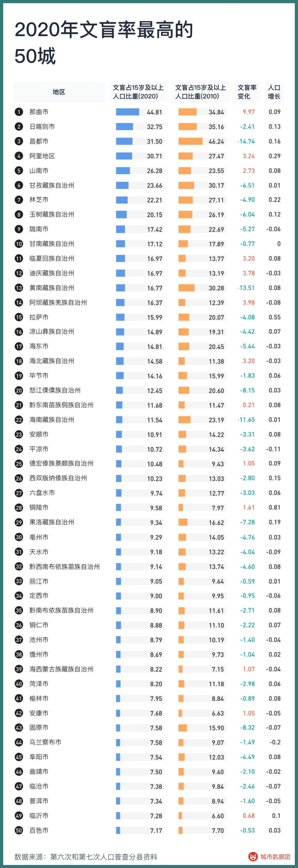Click the 人口增长 column header

point(274,92)
